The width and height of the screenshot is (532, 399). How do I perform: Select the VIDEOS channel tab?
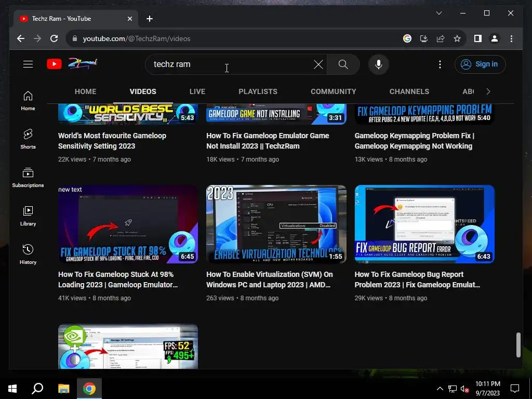[143, 91]
